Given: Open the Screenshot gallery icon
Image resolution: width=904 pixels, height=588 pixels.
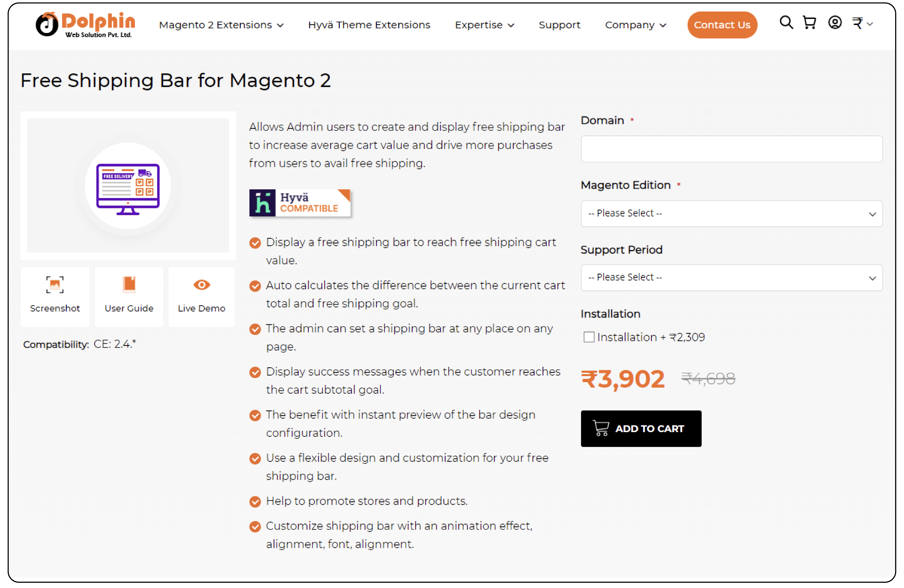Looking at the screenshot, I should coord(55,285).
